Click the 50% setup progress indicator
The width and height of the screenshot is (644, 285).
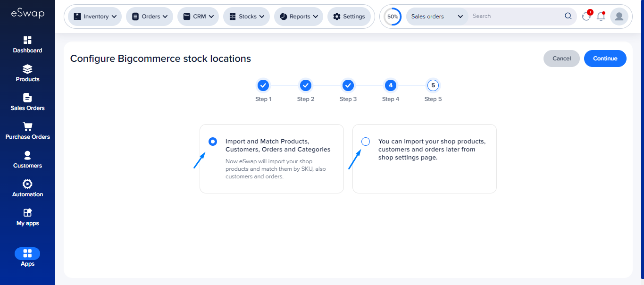click(393, 17)
